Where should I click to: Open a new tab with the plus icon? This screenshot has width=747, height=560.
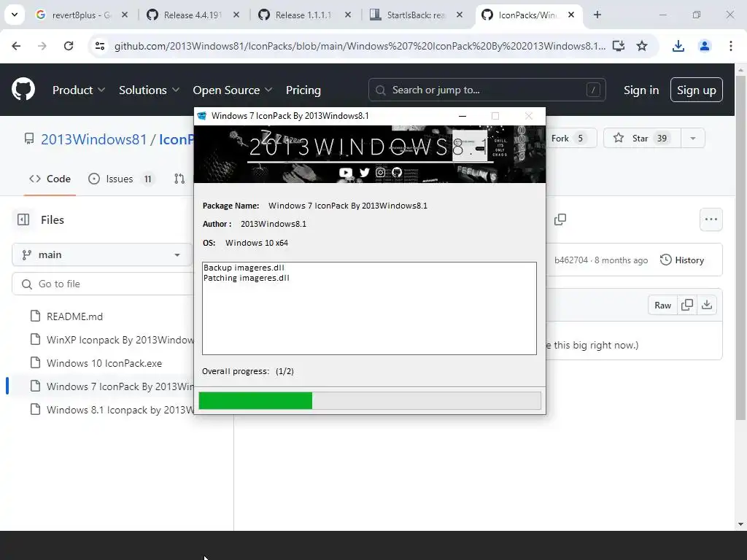point(597,15)
